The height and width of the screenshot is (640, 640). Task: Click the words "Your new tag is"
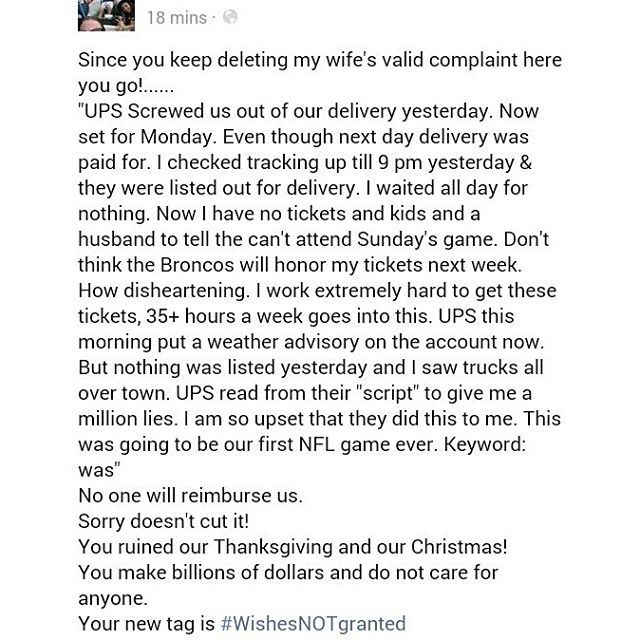click(146, 624)
